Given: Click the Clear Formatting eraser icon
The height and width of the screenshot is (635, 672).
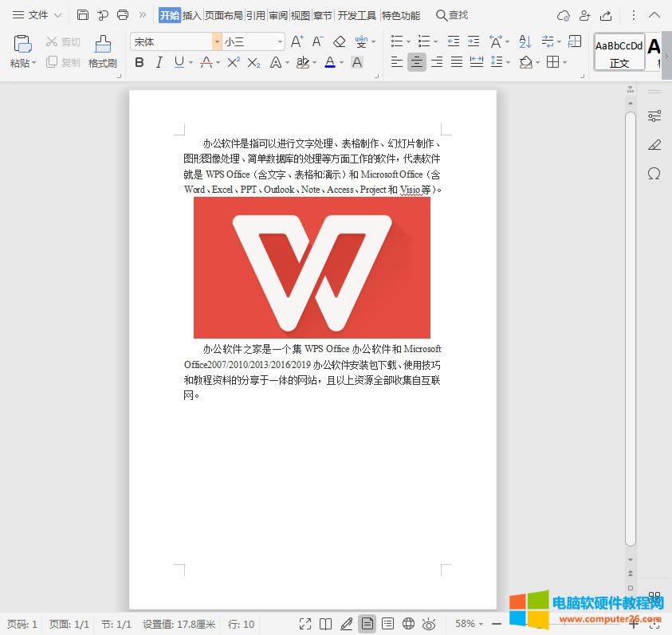Looking at the screenshot, I should tap(339, 40).
